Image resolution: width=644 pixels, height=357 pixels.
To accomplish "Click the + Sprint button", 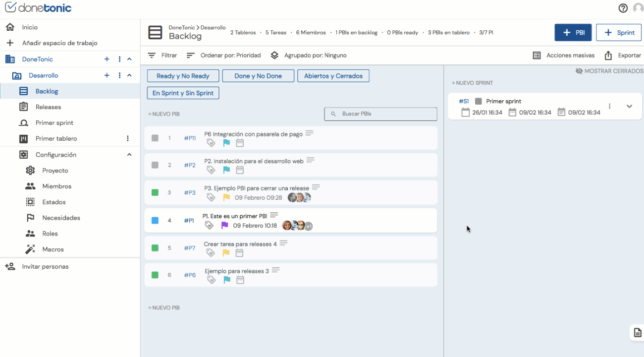I will (619, 33).
